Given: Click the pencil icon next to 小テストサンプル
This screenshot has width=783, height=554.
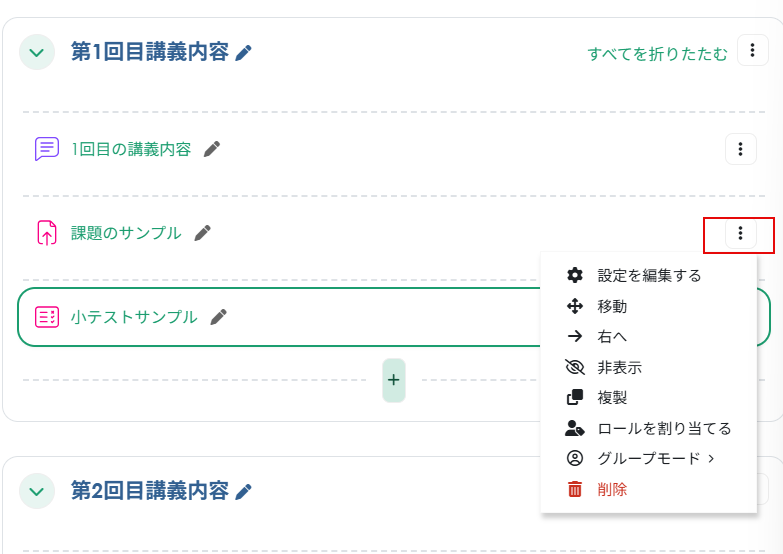Looking at the screenshot, I should tap(219, 317).
